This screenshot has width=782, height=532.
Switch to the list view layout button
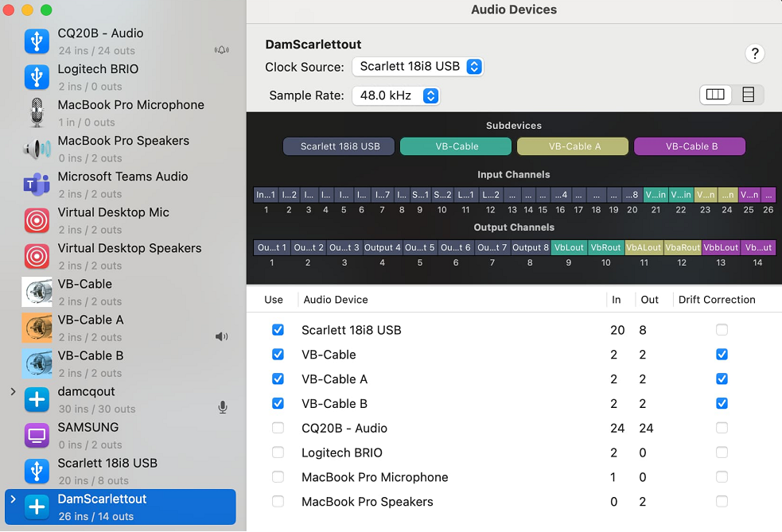pos(748,94)
